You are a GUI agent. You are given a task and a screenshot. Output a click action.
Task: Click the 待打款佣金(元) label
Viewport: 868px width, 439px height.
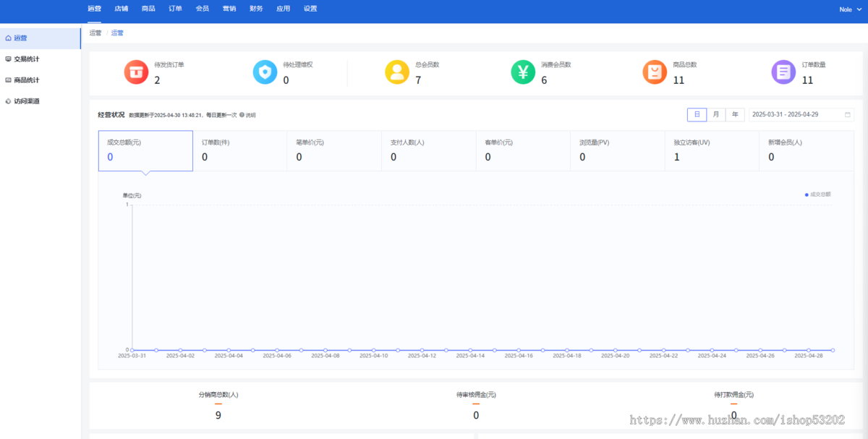click(733, 395)
